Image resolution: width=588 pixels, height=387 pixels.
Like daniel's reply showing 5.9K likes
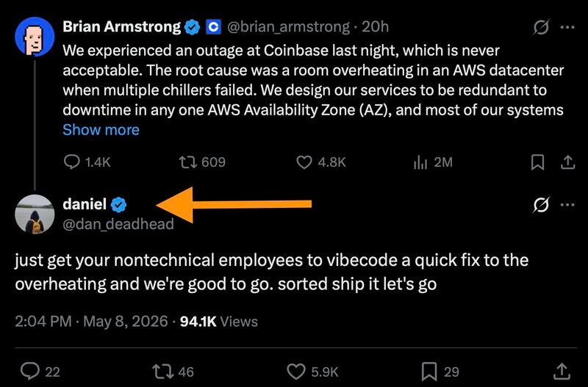[313, 372]
